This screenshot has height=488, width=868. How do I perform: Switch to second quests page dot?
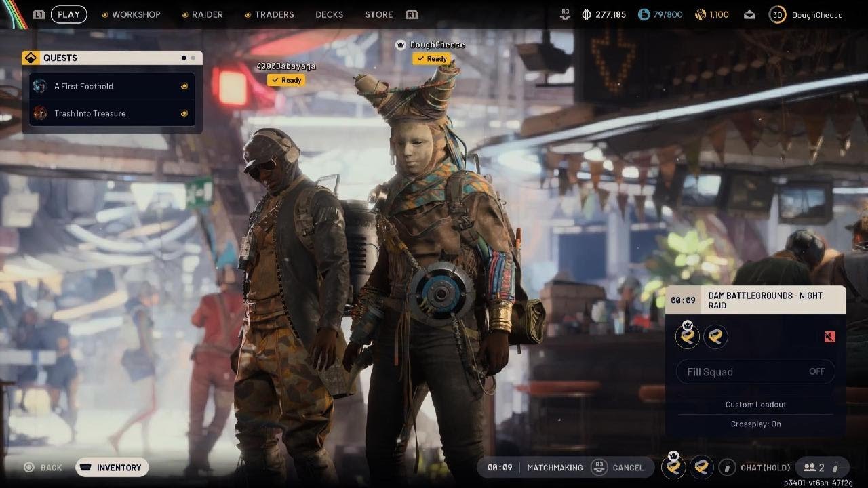point(193,58)
